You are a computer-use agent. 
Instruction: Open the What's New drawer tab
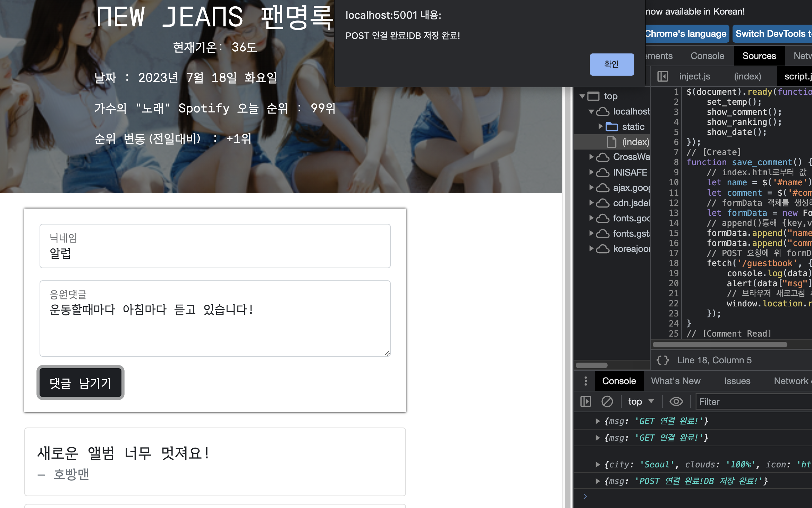pyautogui.click(x=676, y=381)
